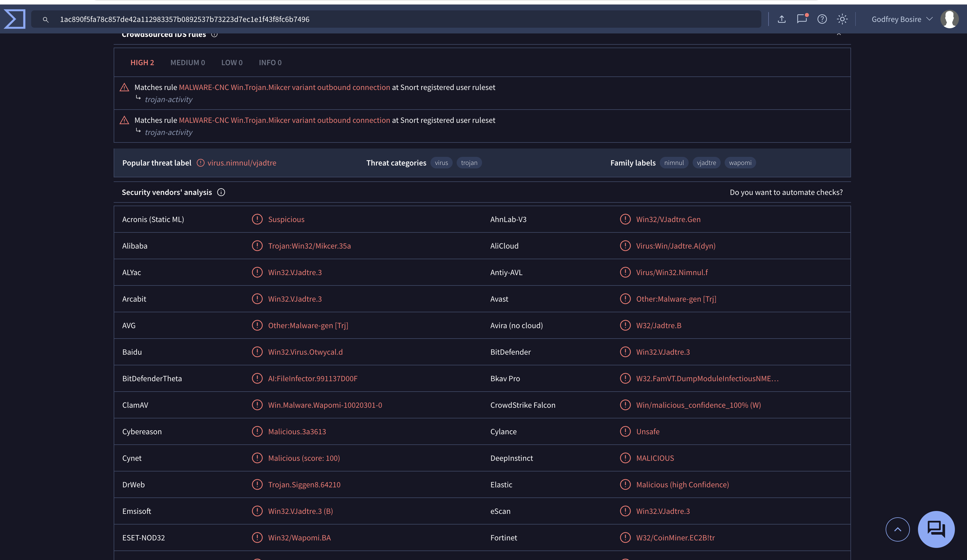Select the trojan threat category chip
The width and height of the screenshot is (967, 560).
(x=469, y=163)
